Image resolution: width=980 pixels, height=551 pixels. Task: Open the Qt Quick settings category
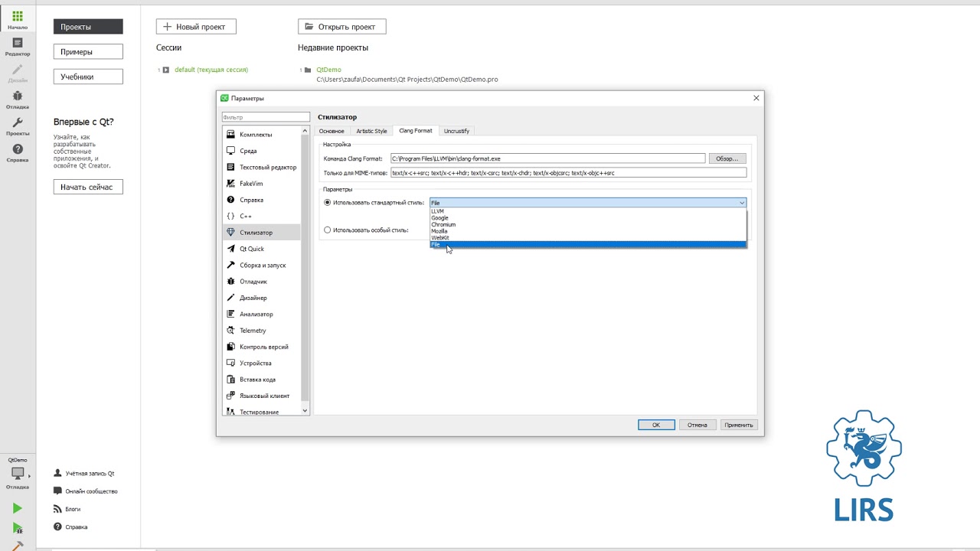[262, 249]
